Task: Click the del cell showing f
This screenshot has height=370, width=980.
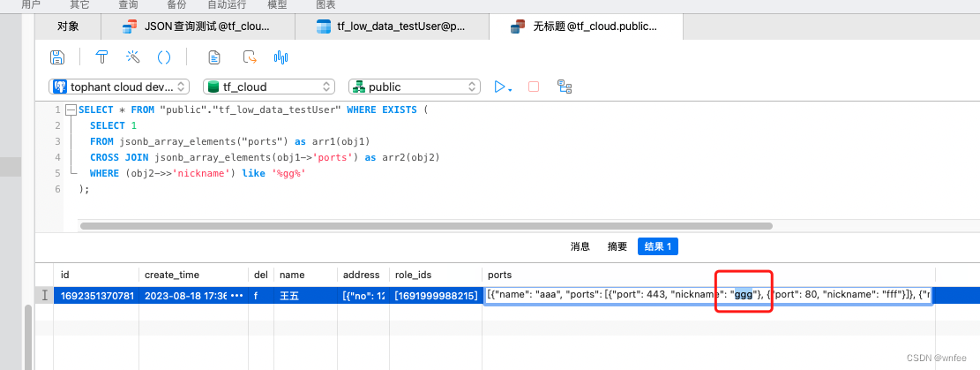Action: (260, 295)
